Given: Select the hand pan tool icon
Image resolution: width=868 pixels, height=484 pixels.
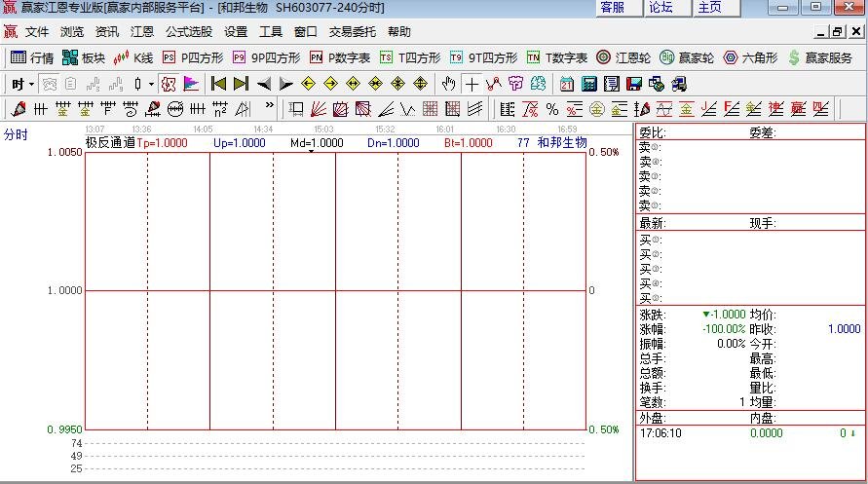Looking at the screenshot, I should point(448,84).
